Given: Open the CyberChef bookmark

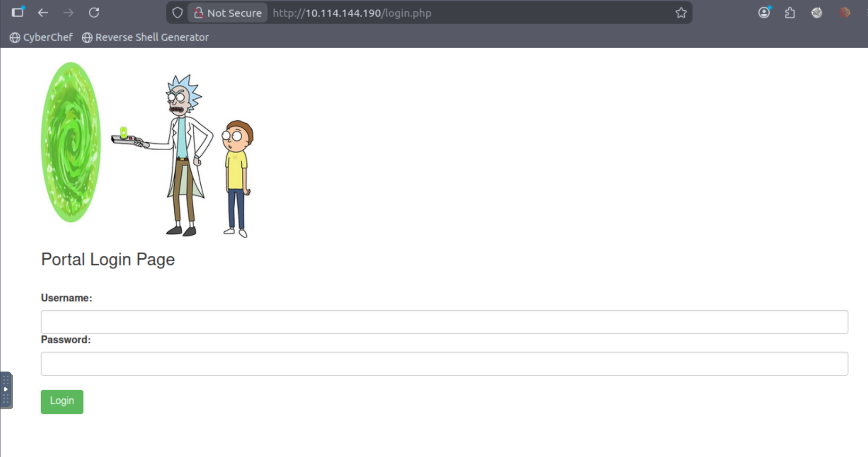Looking at the screenshot, I should tap(41, 37).
